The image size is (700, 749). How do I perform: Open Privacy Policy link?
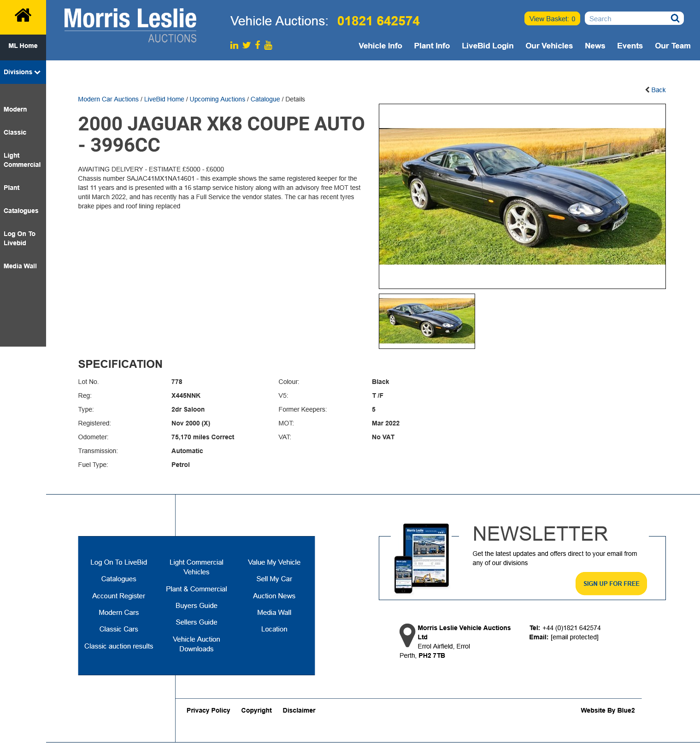point(208,710)
